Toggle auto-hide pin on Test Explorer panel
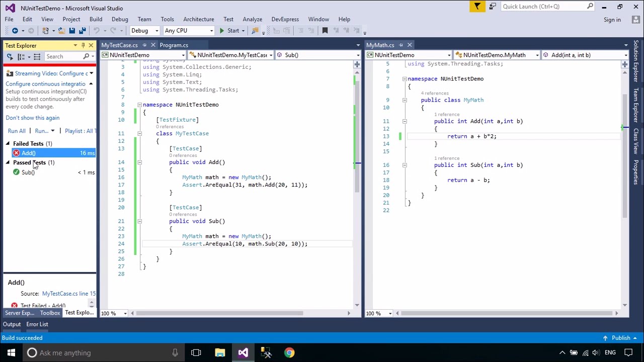 [83, 45]
